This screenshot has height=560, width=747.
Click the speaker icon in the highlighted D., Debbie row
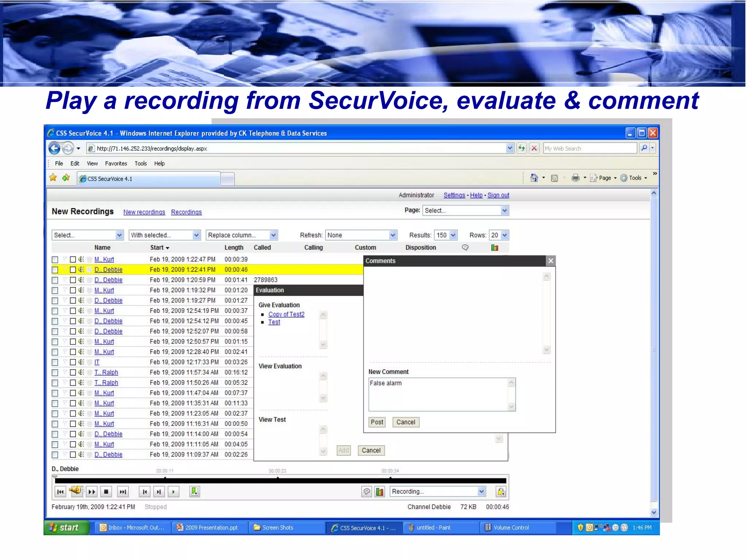click(x=81, y=269)
